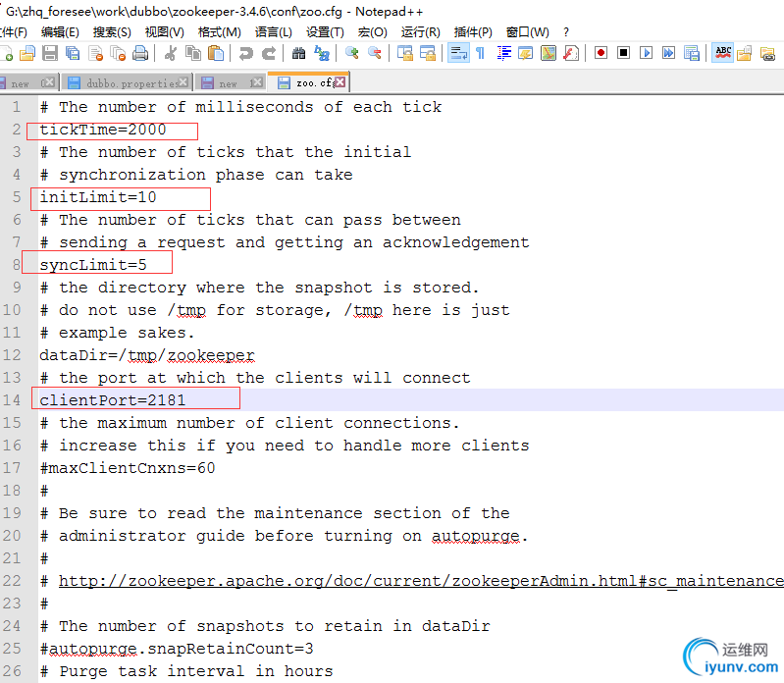Viewport: 784px width, 683px height.
Task: Click the folder-with-documents icon after ABC
Action: [745, 53]
